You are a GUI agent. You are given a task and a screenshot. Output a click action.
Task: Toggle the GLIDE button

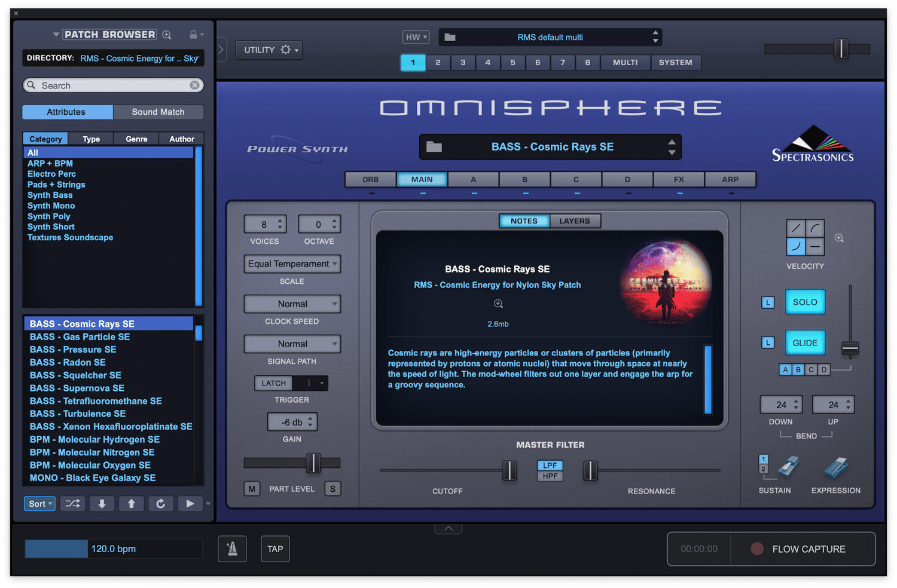click(x=805, y=343)
